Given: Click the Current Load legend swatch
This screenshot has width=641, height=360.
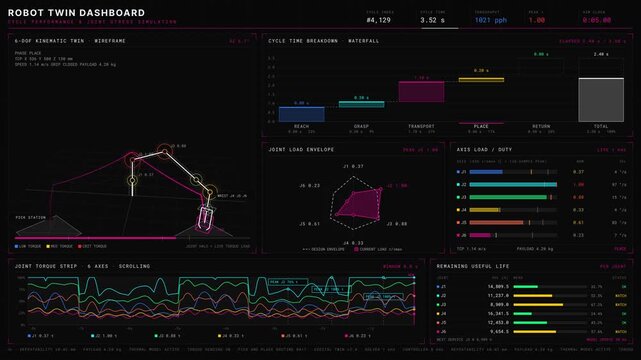Looking at the screenshot, I should (356, 249).
